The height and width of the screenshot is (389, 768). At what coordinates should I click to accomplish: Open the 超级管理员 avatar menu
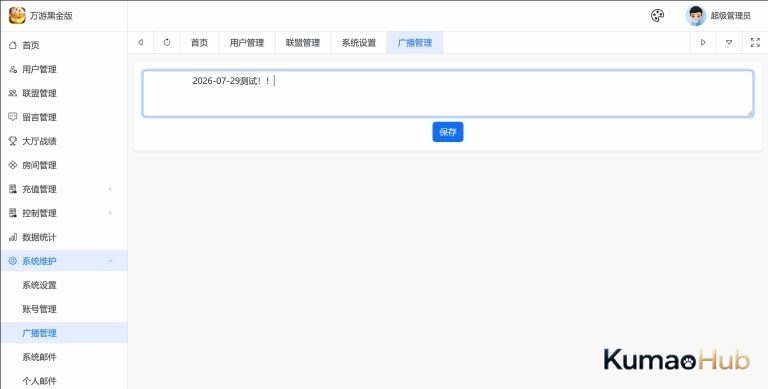point(695,16)
